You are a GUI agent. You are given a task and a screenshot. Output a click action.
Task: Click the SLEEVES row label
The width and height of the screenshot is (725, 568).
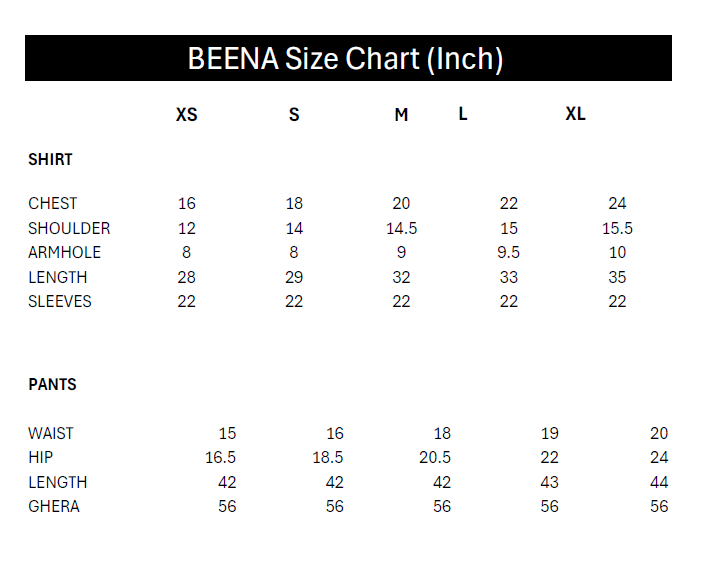(x=60, y=302)
